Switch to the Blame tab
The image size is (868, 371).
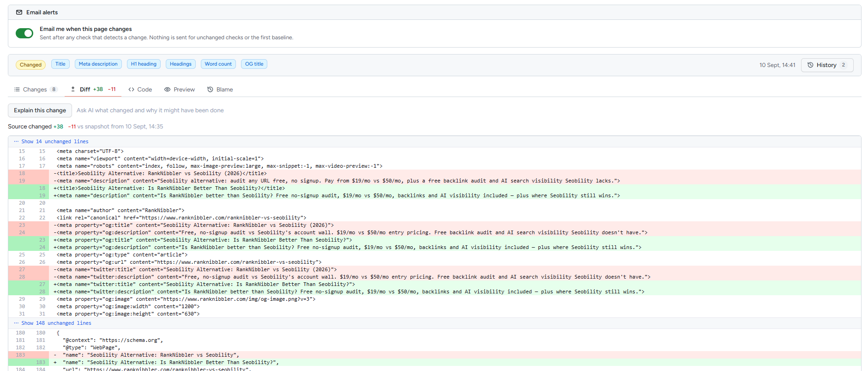pos(220,90)
